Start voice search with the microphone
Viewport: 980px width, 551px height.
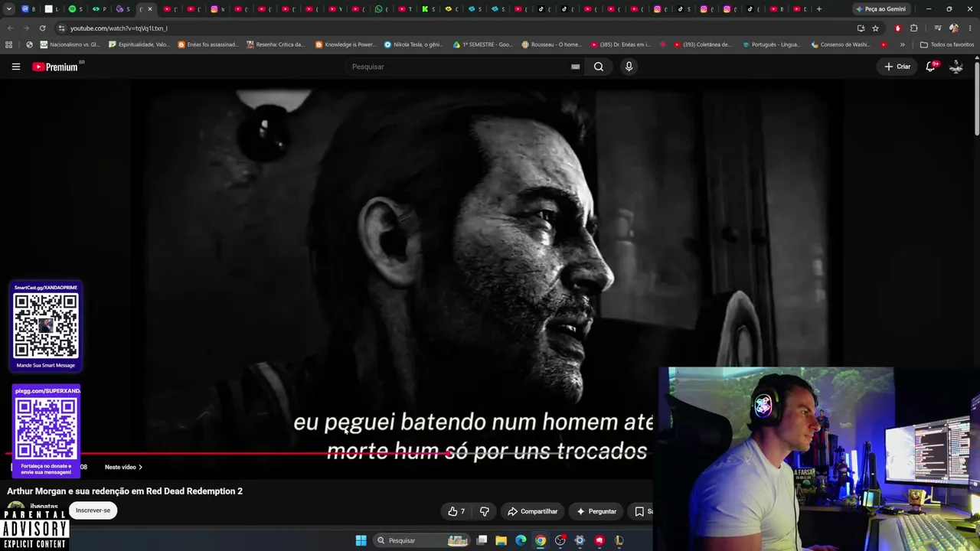[629, 67]
